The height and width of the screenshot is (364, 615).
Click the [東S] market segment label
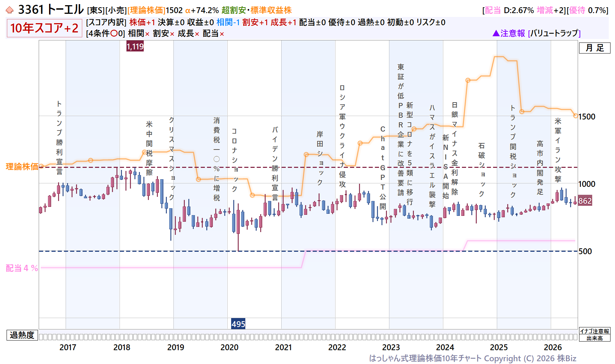coord(96,10)
